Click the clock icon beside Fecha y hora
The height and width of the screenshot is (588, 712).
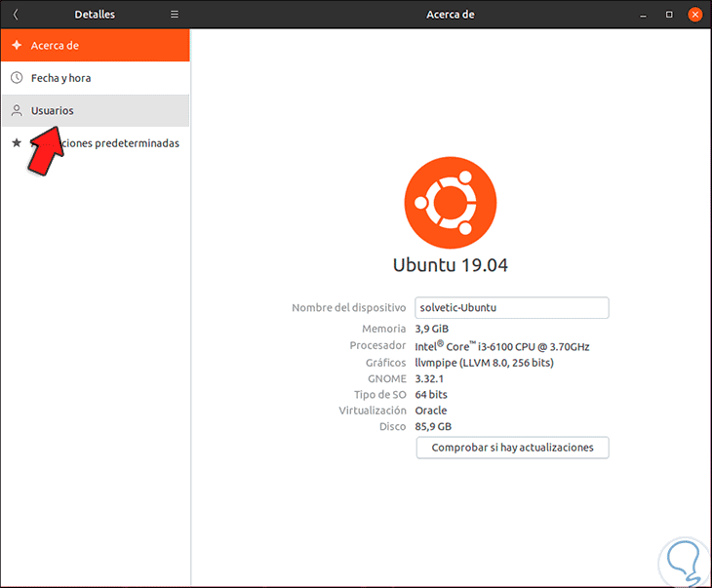pos(17,78)
